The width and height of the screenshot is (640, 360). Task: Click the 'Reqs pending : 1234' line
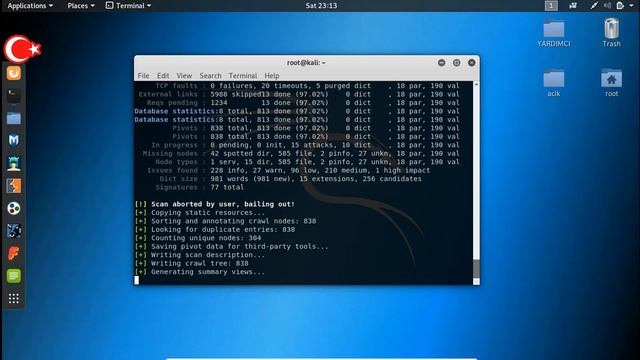point(303,103)
